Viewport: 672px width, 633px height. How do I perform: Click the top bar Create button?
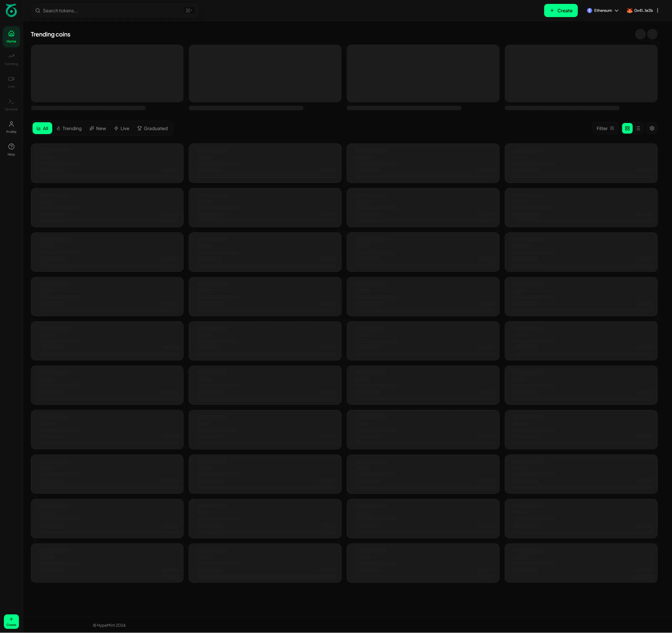coord(561,10)
